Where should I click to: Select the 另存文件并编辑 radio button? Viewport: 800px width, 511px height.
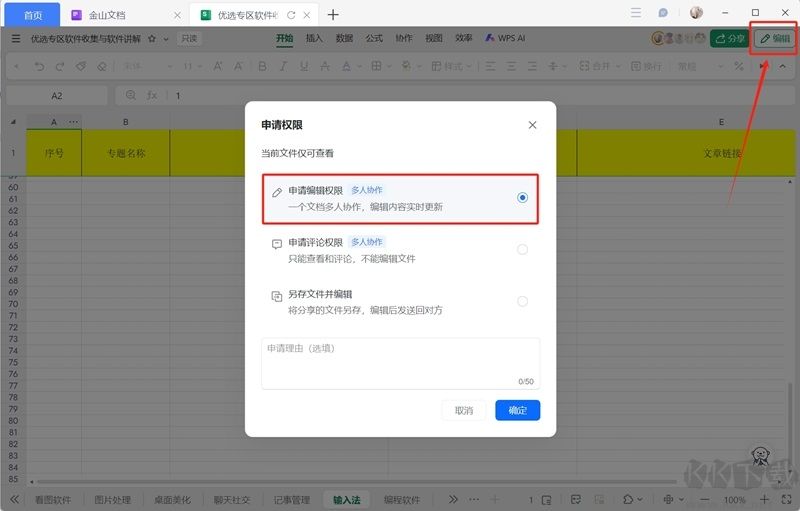(x=522, y=301)
